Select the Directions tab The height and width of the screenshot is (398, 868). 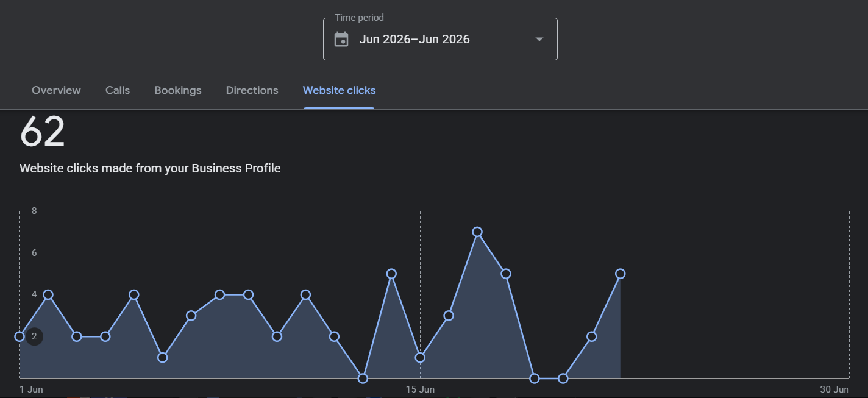point(252,90)
